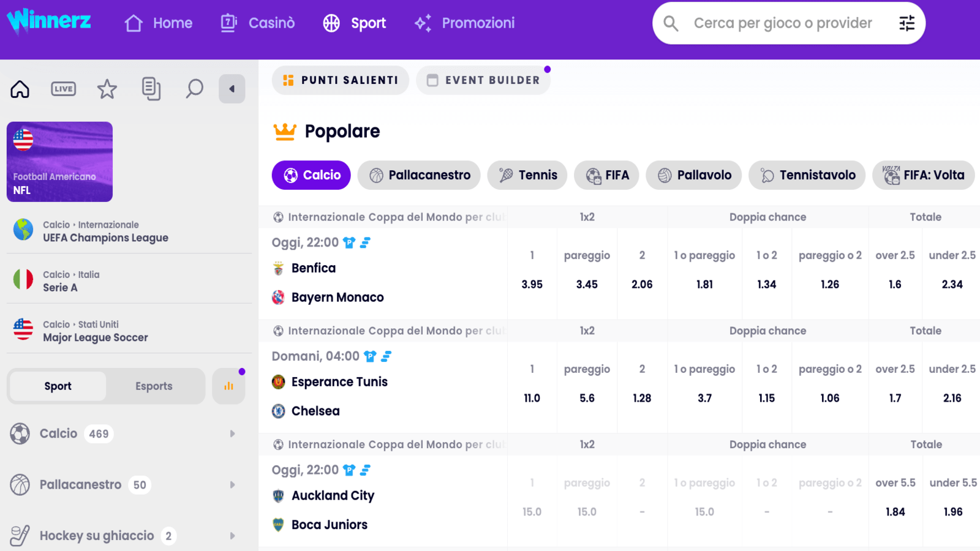The width and height of the screenshot is (980, 551).
Task: Click the globe icon for UEFA Champions League
Action: (23, 230)
